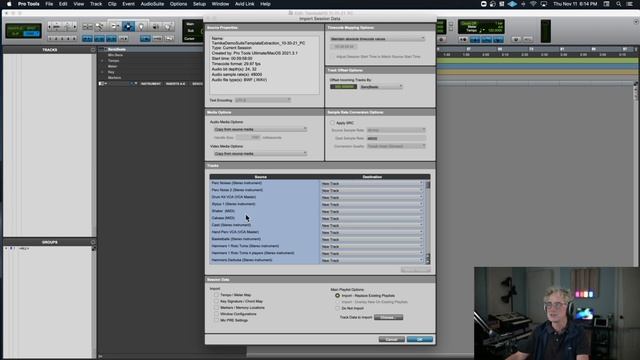The height and width of the screenshot is (360, 640).
Task: Activate the Selector tool in the toolbar
Action: (x=128, y=27)
